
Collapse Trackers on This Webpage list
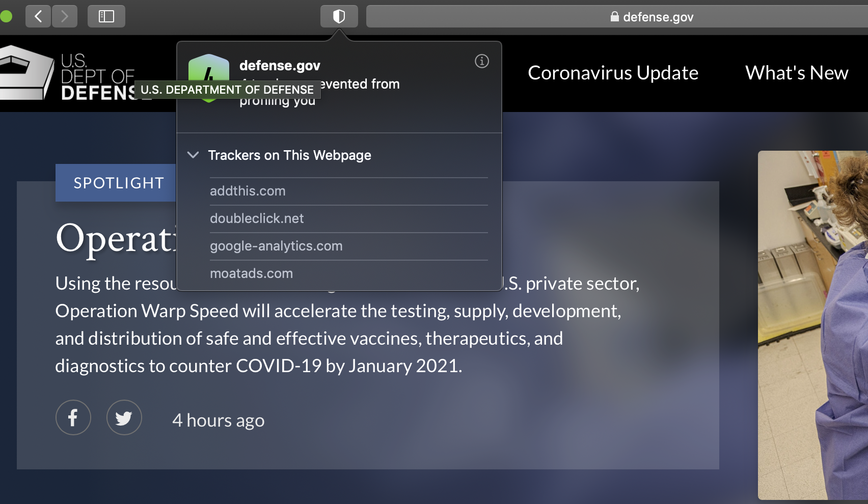193,155
